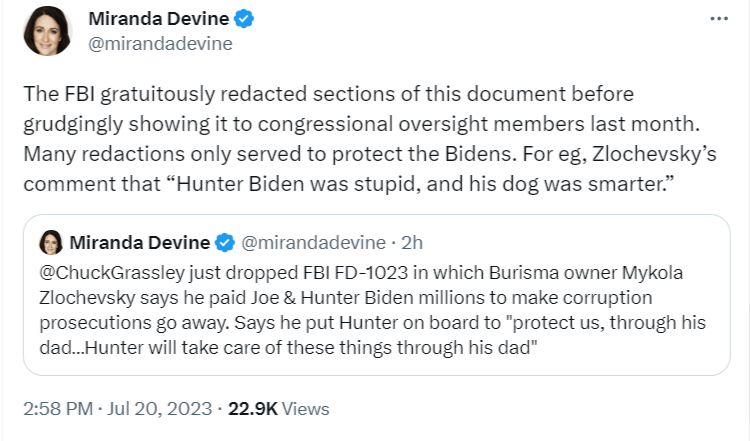Click the Miranda Devine name in the quoted tweet

pyautogui.click(x=140, y=242)
